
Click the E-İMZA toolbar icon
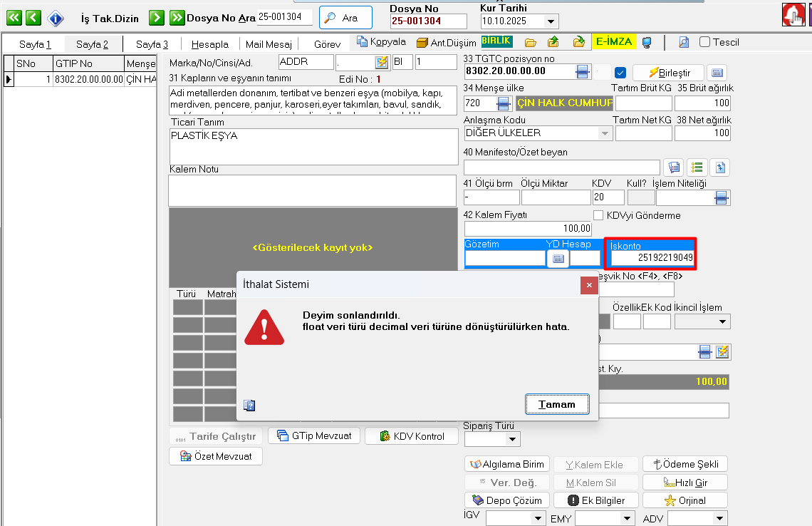[613, 42]
